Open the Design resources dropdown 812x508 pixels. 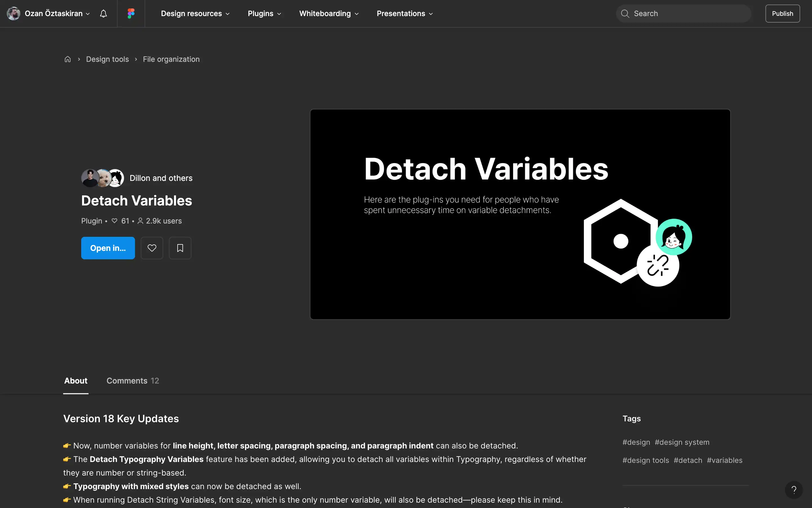pyautogui.click(x=195, y=14)
